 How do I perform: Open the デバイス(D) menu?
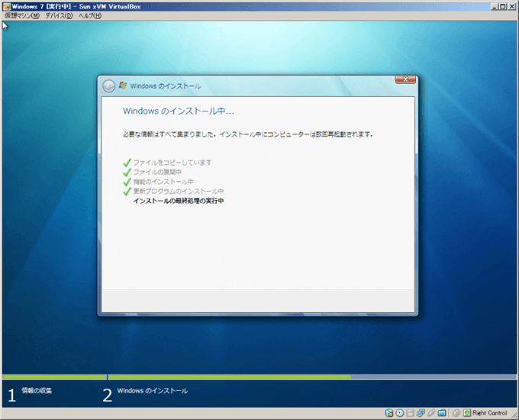[59, 15]
